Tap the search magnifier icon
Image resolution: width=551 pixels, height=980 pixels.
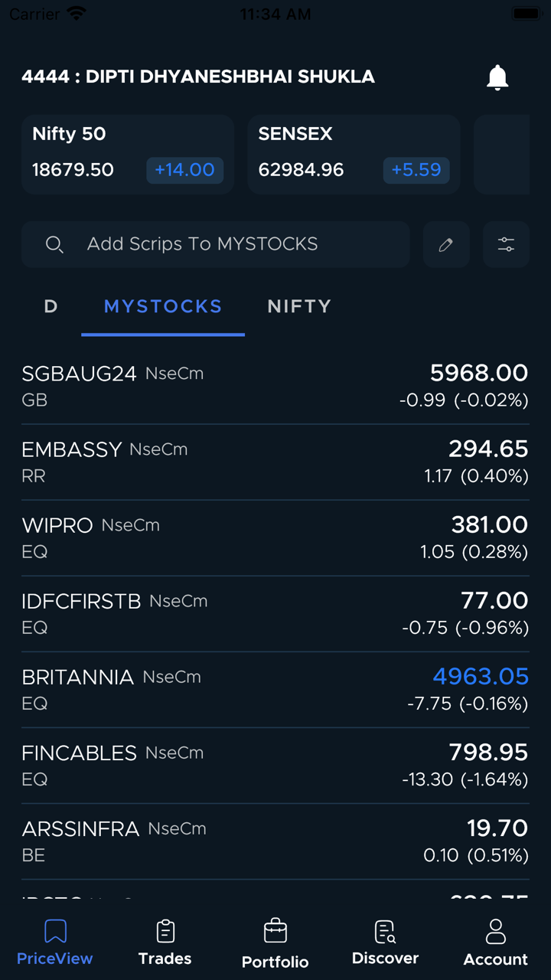click(54, 244)
